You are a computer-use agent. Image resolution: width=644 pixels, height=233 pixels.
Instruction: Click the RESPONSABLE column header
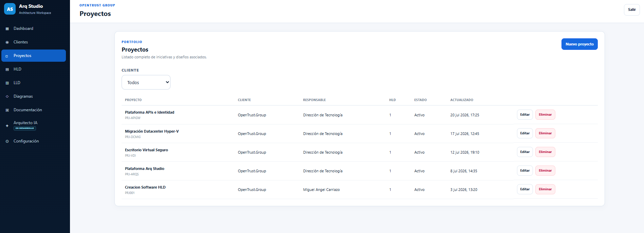(x=315, y=100)
